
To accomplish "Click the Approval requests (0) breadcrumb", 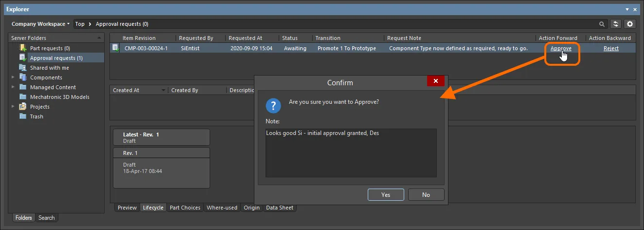I will (122, 24).
